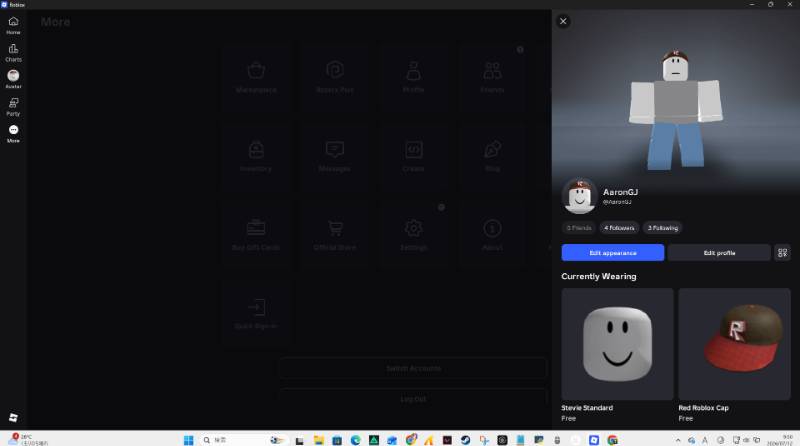Click the Roblox logo at sidebar bottom

click(x=13, y=417)
